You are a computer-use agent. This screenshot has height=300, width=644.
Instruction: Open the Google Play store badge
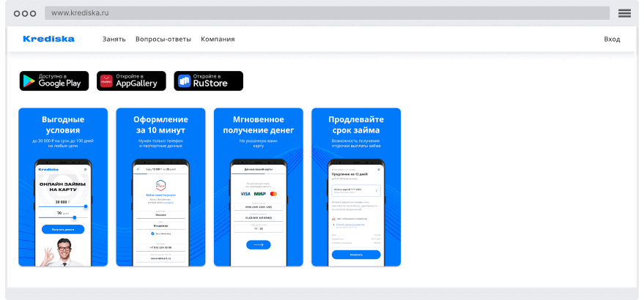pyautogui.click(x=53, y=80)
